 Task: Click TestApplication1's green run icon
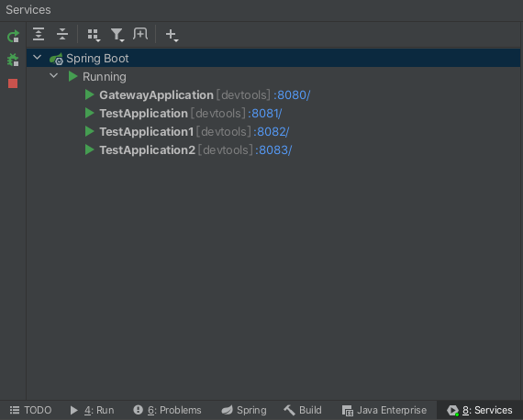pos(89,131)
